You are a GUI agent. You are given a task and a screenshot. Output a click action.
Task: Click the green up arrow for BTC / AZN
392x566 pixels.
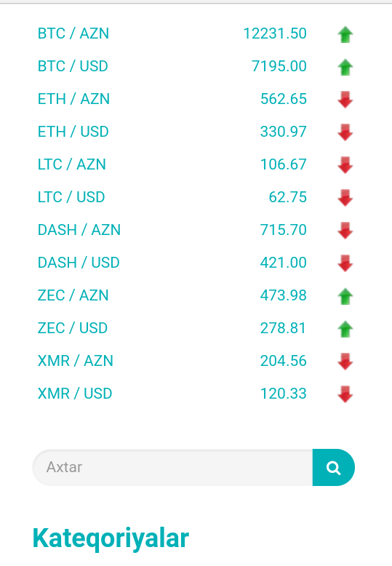point(345,35)
